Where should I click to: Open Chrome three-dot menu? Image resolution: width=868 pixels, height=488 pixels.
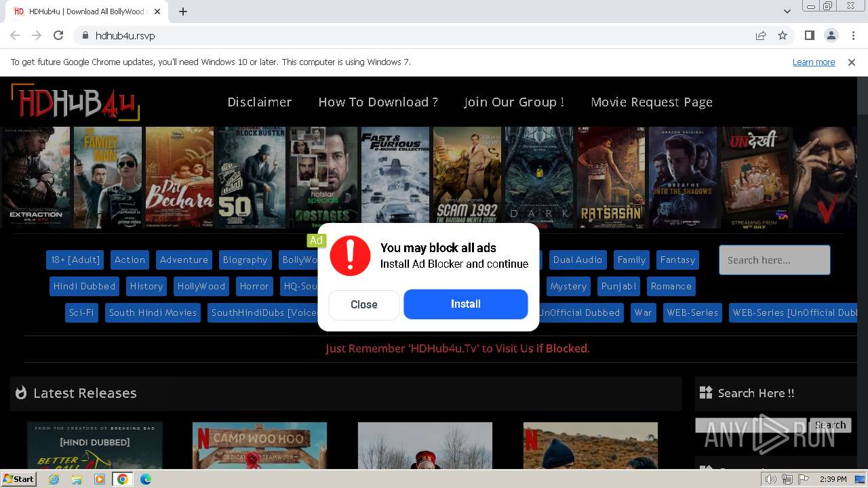[852, 35]
